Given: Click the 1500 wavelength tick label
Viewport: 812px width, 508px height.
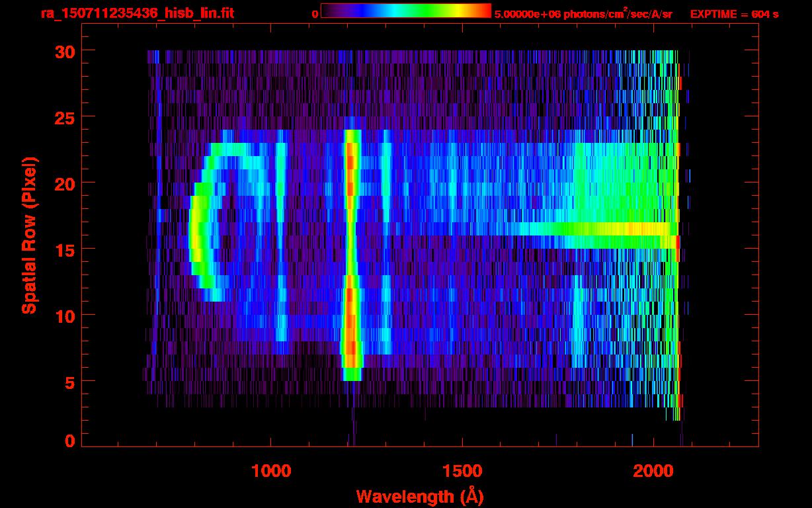Looking at the screenshot, I should [462, 471].
